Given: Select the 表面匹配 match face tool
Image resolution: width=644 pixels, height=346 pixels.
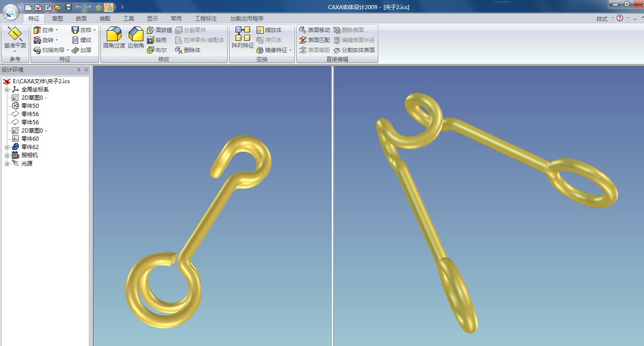Looking at the screenshot, I should point(314,40).
